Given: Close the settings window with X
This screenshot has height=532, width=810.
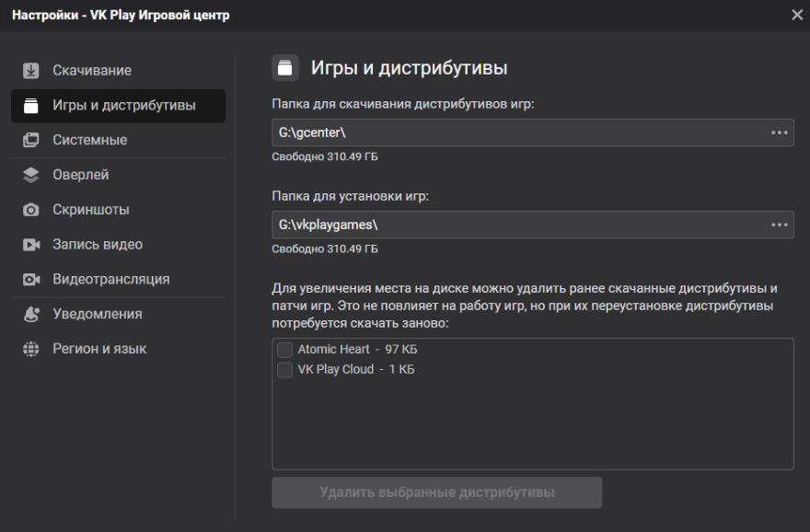Looking at the screenshot, I should pos(797,15).
